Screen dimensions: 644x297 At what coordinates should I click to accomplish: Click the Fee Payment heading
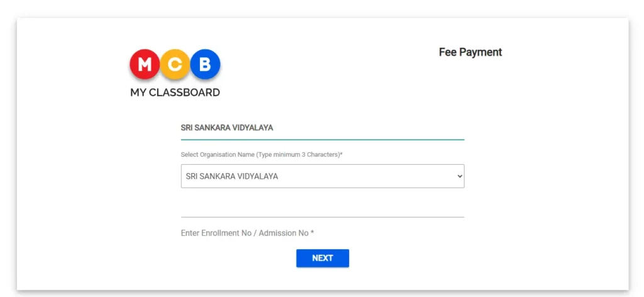470,52
